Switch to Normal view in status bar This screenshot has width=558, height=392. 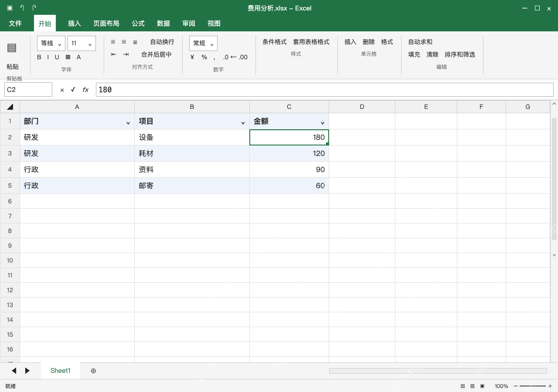(463, 386)
